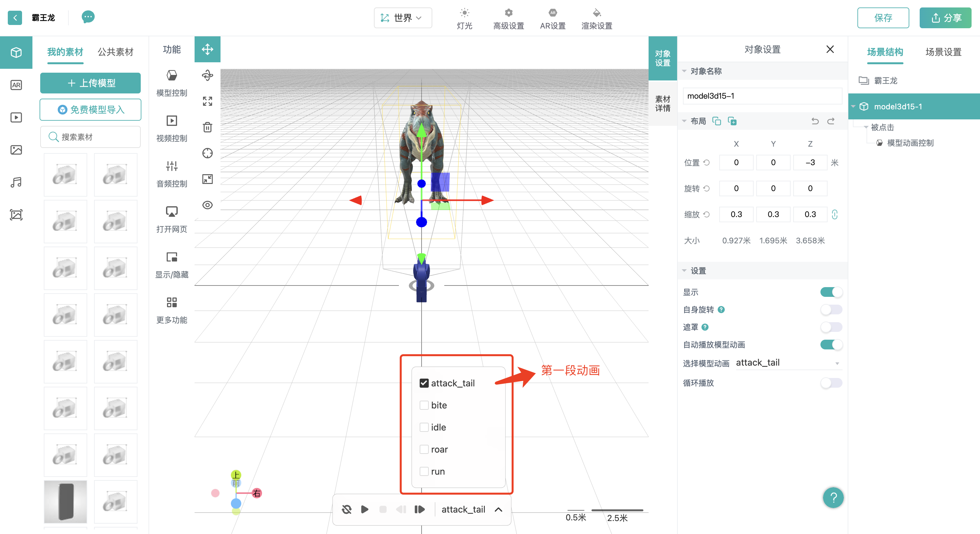Screen dimensions: 980x534
Task: Collapse the model3d15-1 tree node
Action: 853,106
